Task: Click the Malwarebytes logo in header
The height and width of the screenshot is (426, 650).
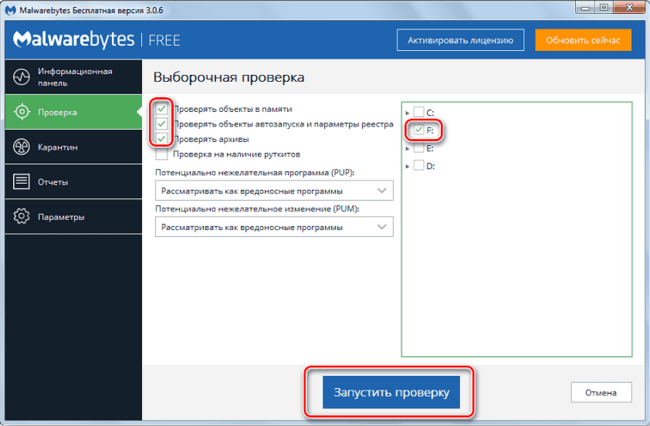Action: 74,40
